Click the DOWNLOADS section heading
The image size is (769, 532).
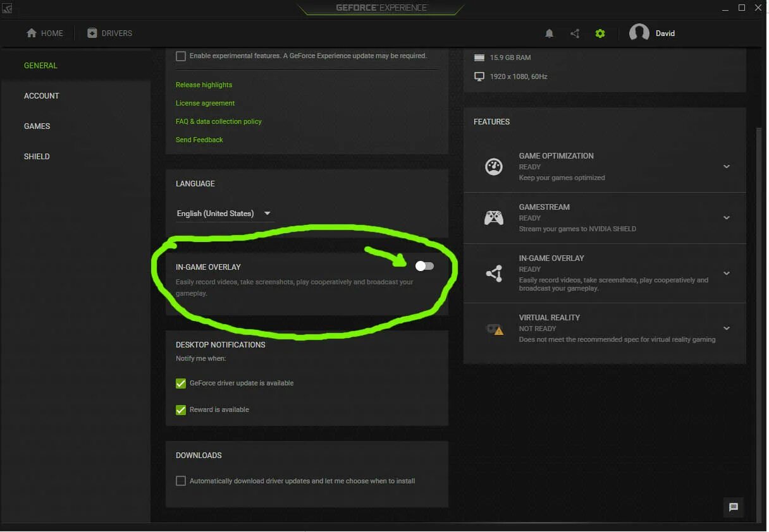[199, 456]
